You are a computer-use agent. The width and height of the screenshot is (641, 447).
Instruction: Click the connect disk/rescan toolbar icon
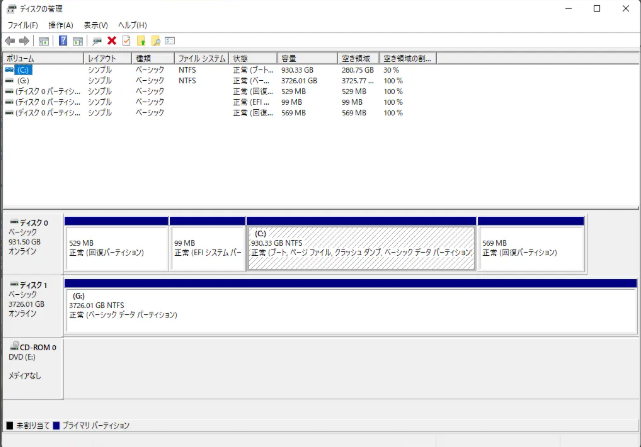[97, 41]
